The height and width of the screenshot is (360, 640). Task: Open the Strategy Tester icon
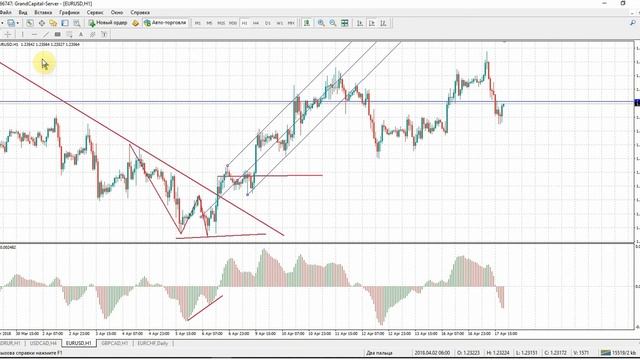[76, 23]
